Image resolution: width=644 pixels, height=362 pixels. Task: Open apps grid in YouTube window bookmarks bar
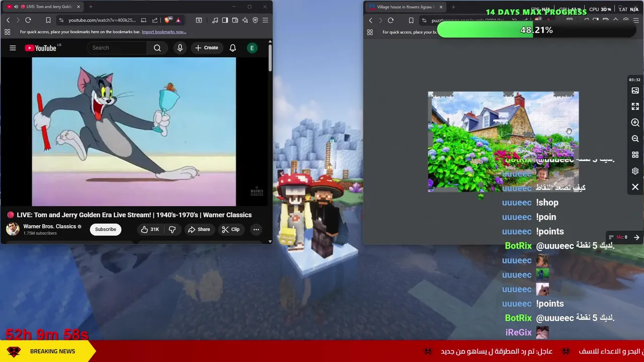pos(7,32)
